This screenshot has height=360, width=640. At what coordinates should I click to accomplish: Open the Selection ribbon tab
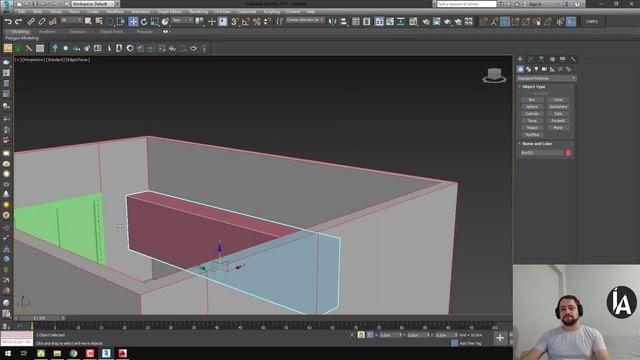[x=78, y=31]
